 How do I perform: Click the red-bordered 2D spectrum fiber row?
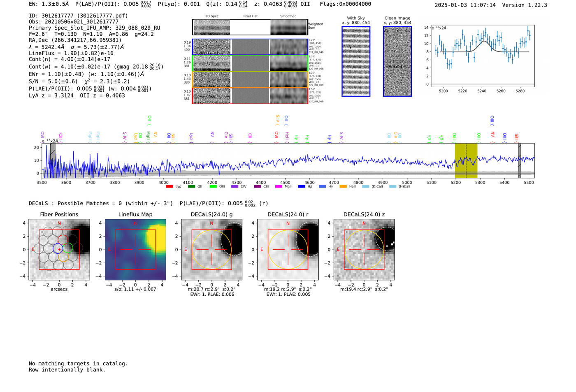click(250, 95)
